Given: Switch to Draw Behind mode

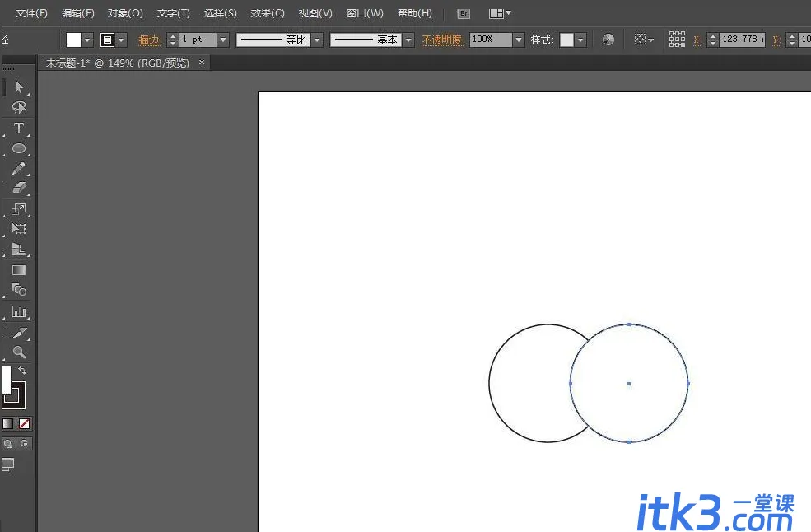Looking at the screenshot, I should click(25, 444).
